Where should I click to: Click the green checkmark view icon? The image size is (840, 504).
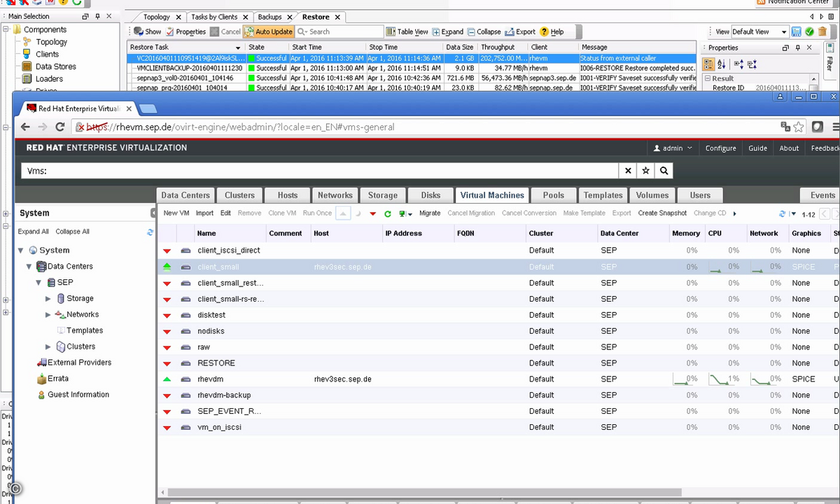click(x=809, y=31)
